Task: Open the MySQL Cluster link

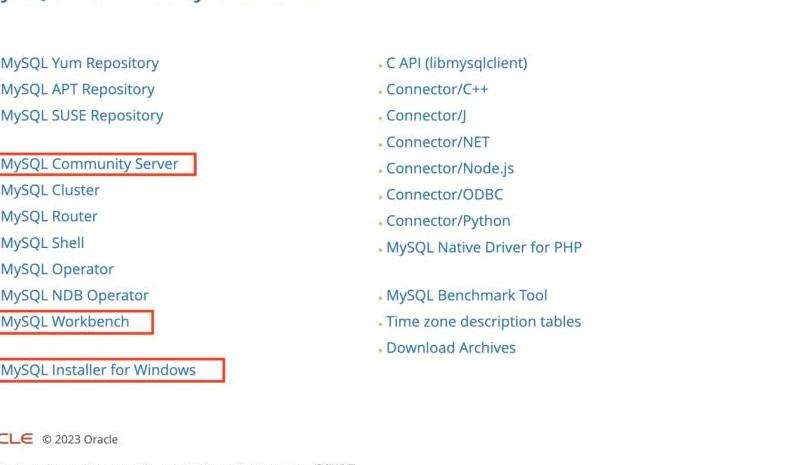Action: point(50,190)
